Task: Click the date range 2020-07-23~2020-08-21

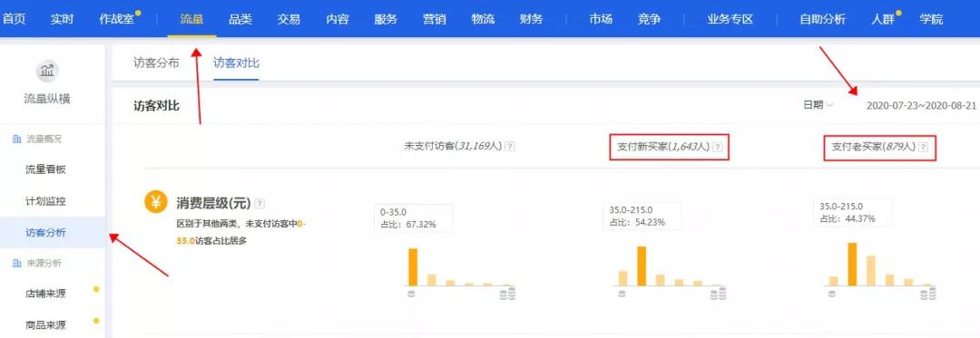Action: tap(921, 106)
